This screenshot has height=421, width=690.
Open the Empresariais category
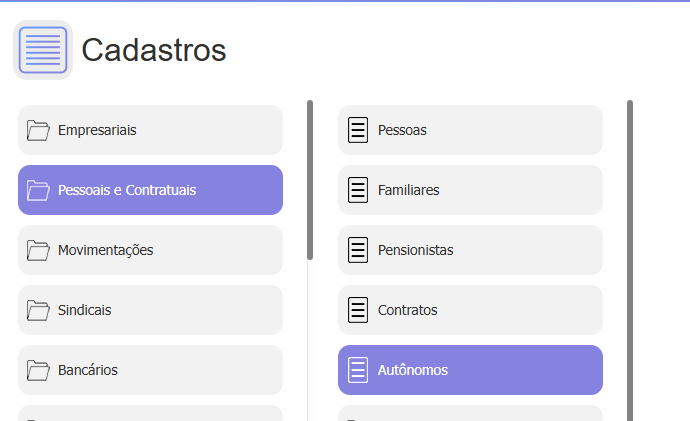[150, 130]
